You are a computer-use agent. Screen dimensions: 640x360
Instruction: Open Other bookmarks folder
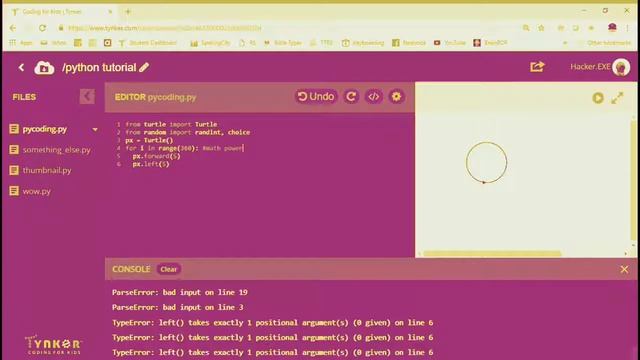tap(605, 43)
